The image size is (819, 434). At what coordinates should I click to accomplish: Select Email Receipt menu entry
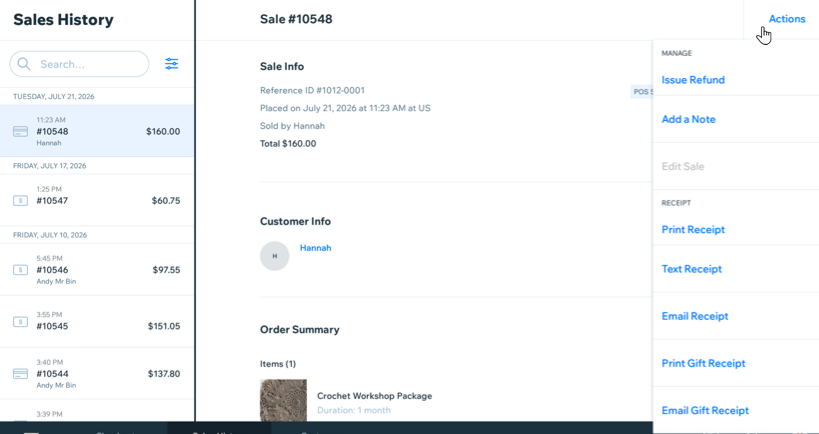pos(695,316)
